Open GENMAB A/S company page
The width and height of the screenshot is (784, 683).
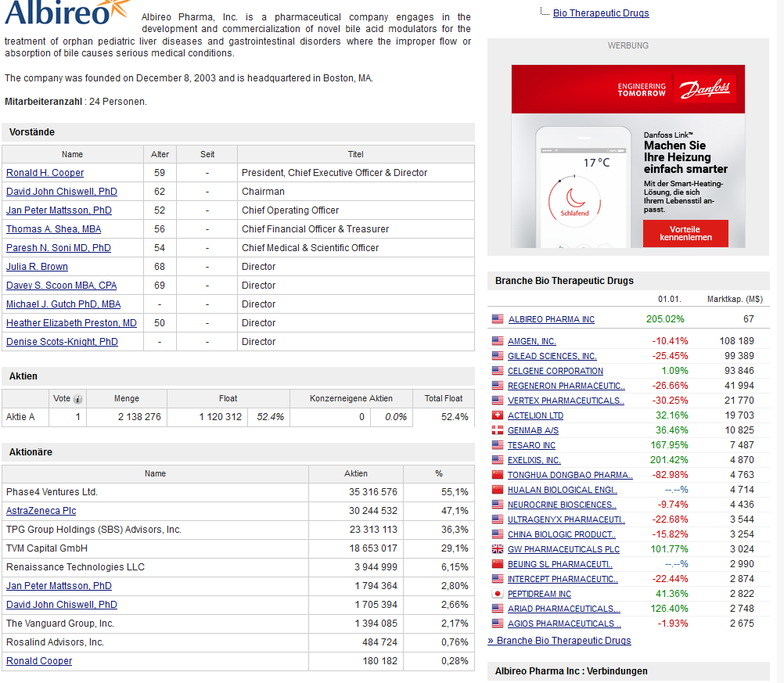[533, 430]
